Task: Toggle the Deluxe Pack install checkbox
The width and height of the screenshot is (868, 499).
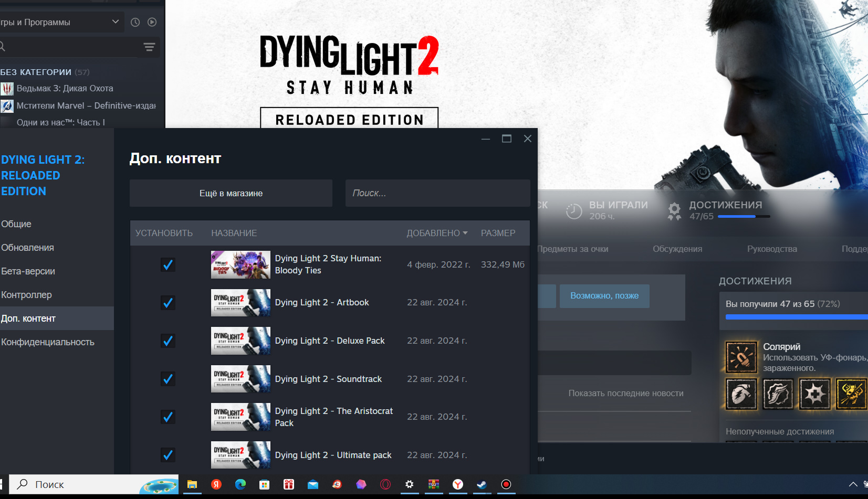Action: (x=168, y=341)
